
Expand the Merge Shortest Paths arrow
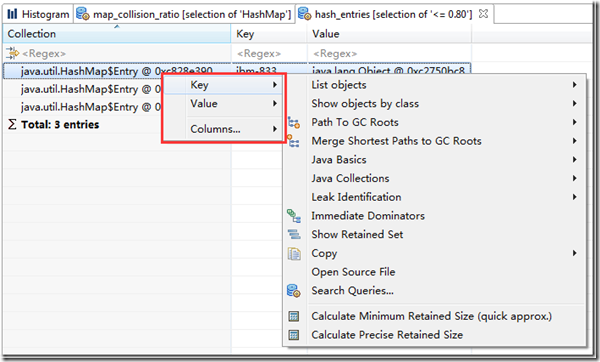[x=574, y=141]
